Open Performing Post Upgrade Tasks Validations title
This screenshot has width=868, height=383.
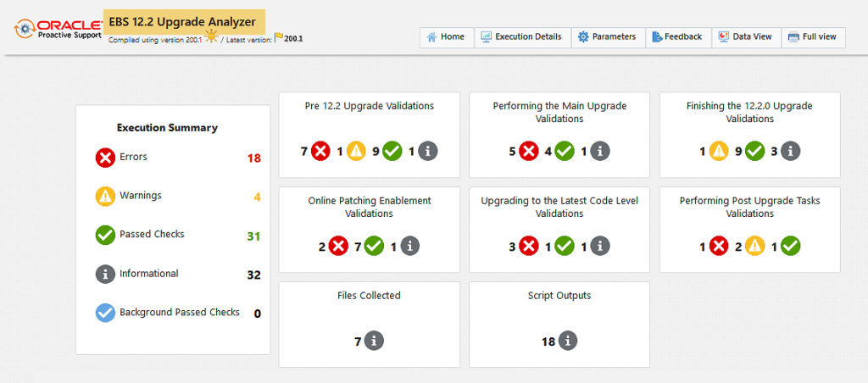click(x=749, y=207)
